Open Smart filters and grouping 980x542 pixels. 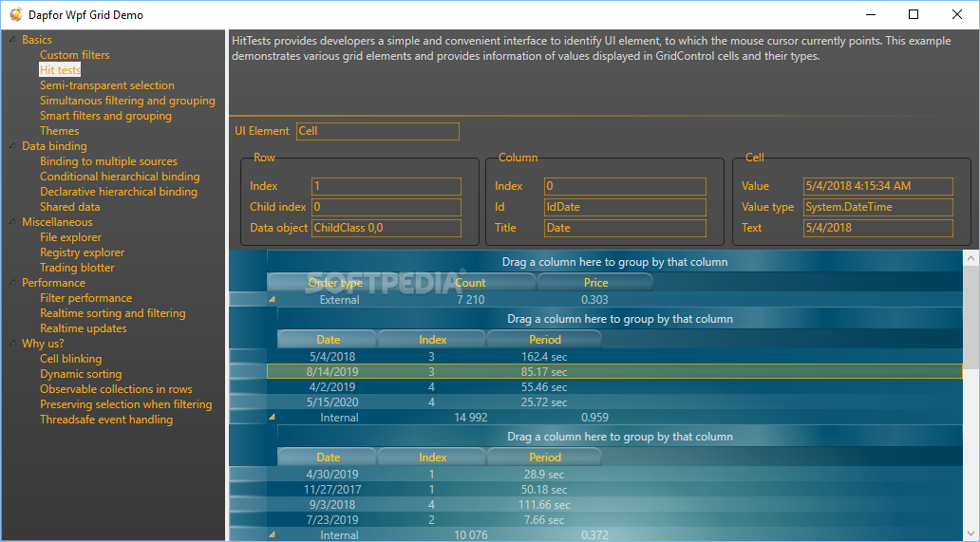click(x=105, y=116)
